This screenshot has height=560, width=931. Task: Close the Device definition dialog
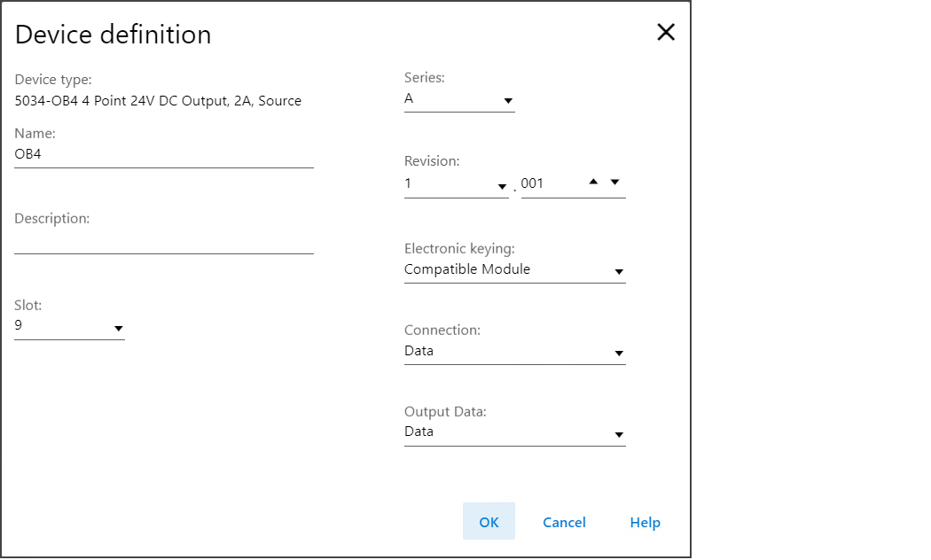click(x=665, y=33)
